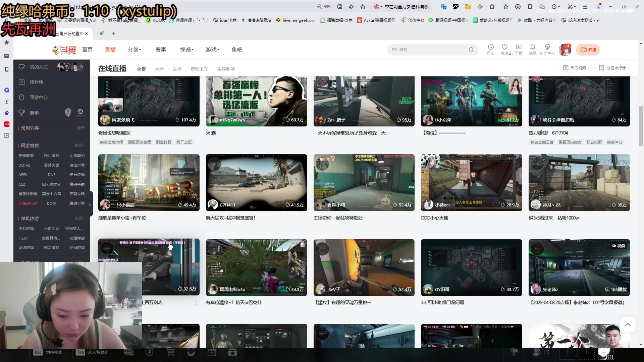Click the 下载 download icon

click(519, 49)
